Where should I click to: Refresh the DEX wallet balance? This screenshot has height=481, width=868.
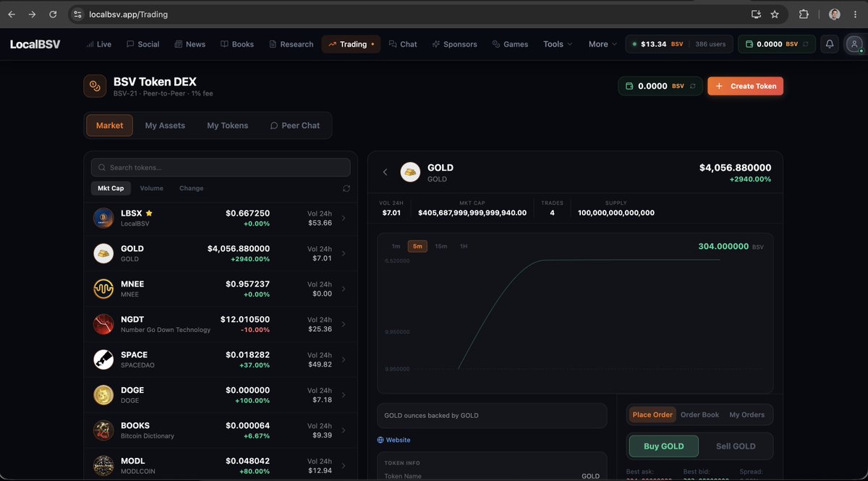[692, 86]
